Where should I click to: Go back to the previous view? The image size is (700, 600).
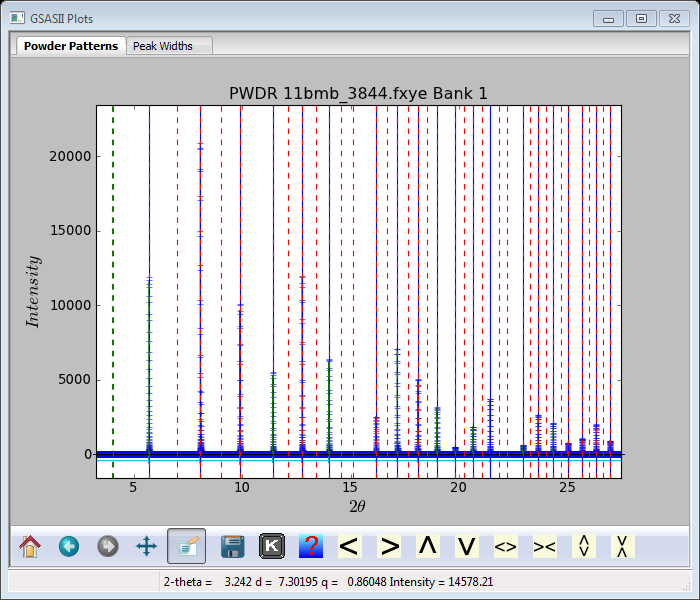click(69, 546)
